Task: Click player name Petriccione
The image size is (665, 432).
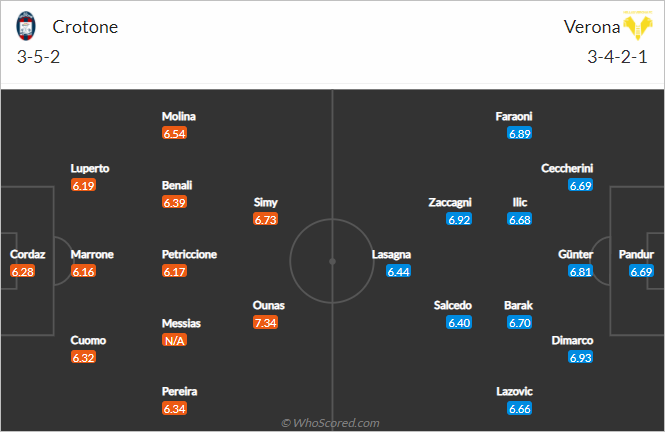Action: [189, 254]
